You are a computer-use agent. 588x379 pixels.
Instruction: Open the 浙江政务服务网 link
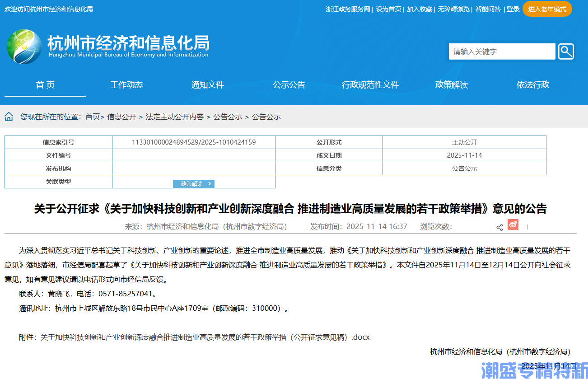348,9
